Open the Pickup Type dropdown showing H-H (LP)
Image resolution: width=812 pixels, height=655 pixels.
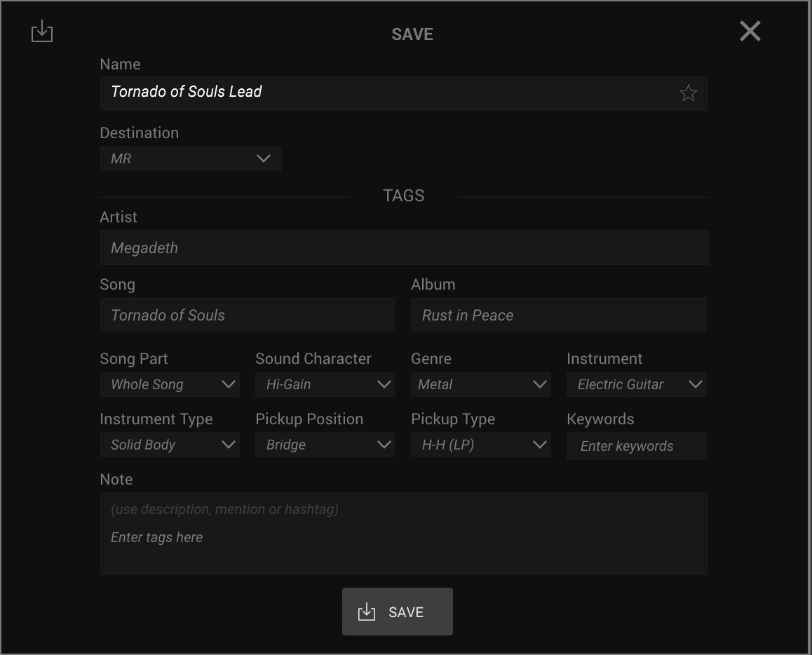(480, 445)
